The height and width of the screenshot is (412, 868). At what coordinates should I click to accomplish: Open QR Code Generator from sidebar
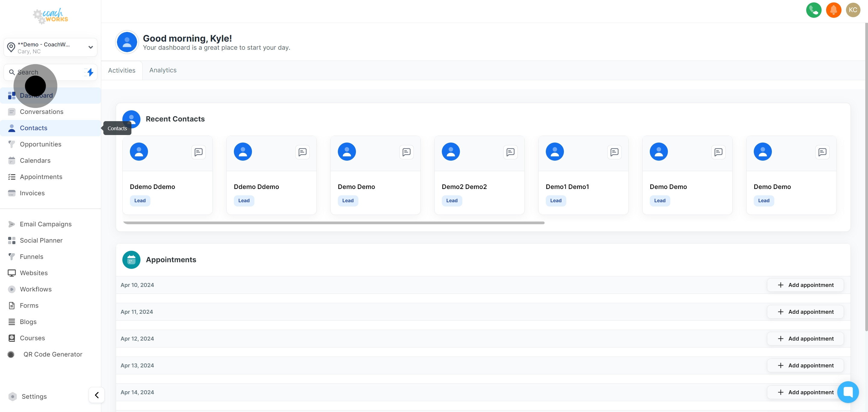click(52, 354)
